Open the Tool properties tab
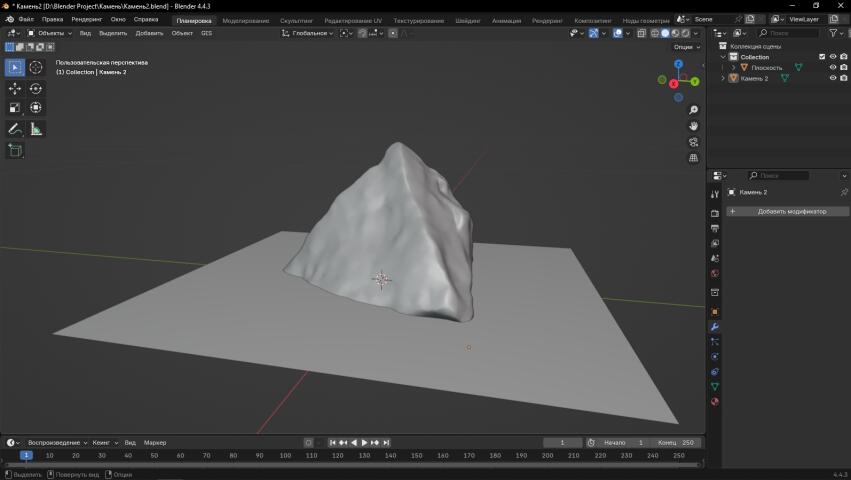Viewport: 851px width, 480px height. click(x=715, y=194)
